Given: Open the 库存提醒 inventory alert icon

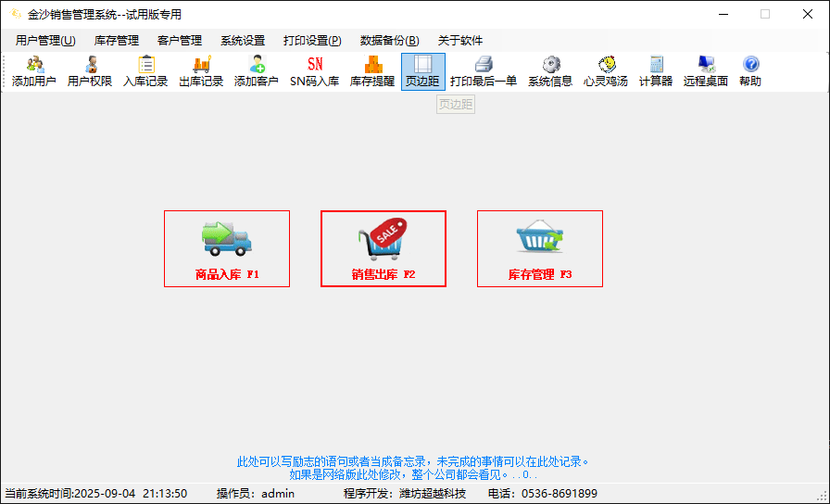Looking at the screenshot, I should point(372,71).
